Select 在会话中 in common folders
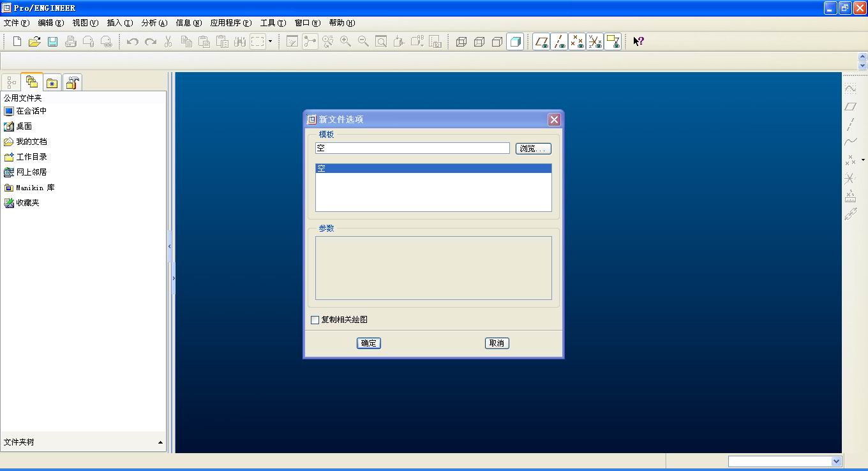 [x=26, y=111]
